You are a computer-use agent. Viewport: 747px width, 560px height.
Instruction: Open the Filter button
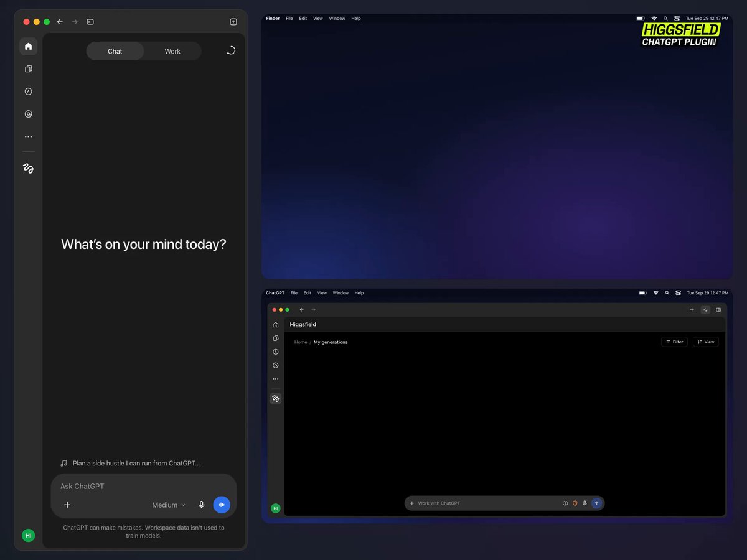(674, 342)
